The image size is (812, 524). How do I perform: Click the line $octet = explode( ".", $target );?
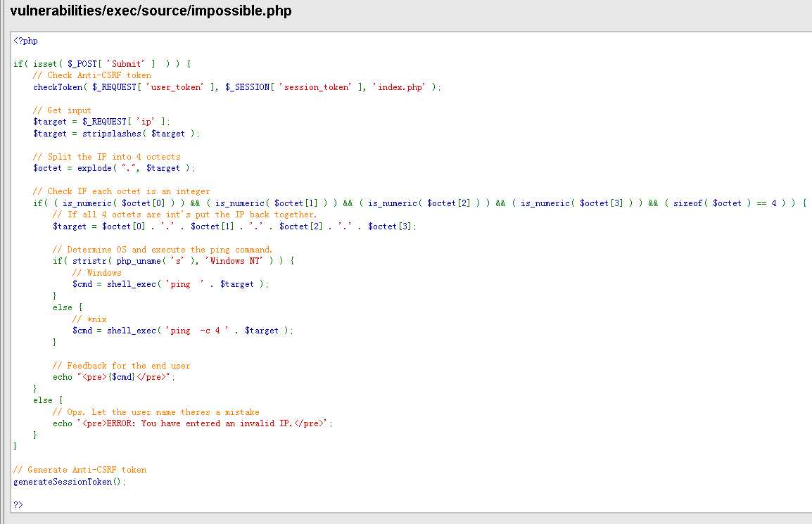click(x=114, y=168)
